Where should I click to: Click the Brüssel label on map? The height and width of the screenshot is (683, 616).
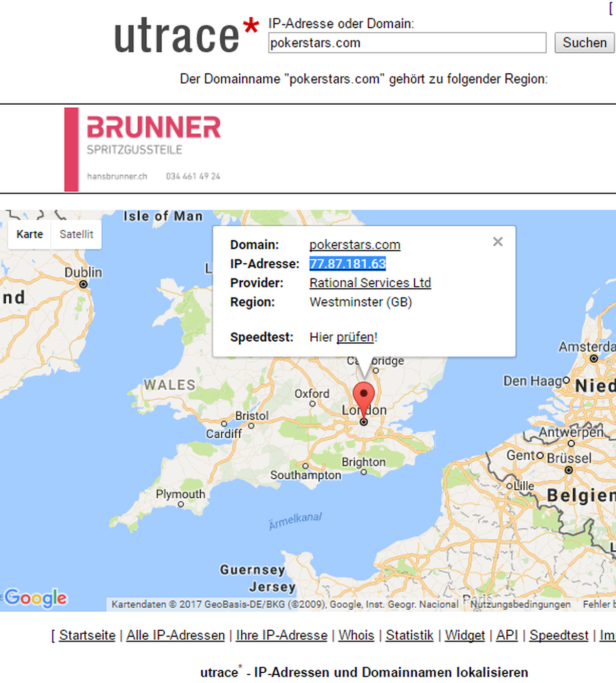click(569, 458)
